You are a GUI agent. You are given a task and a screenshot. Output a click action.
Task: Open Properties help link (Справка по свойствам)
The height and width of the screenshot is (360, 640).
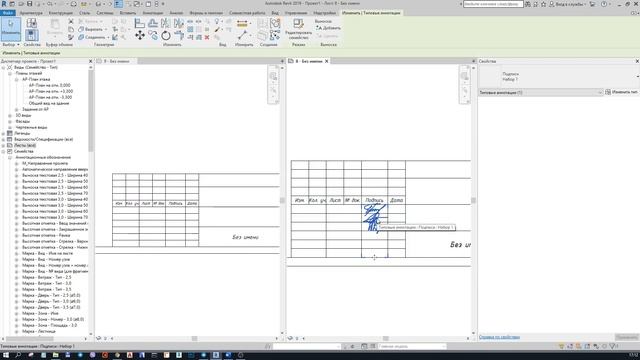[499, 337]
